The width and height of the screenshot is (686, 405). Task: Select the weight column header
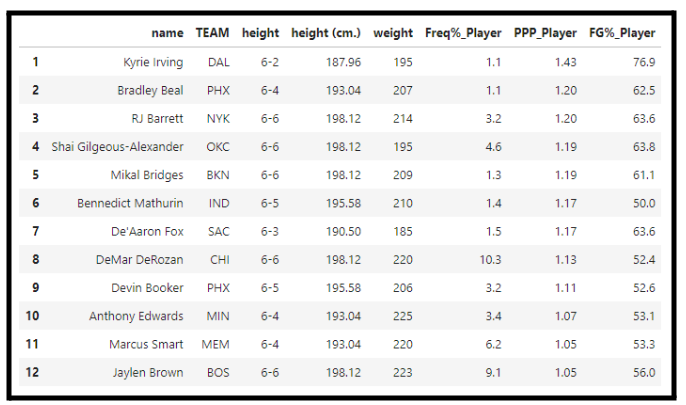pos(393,33)
